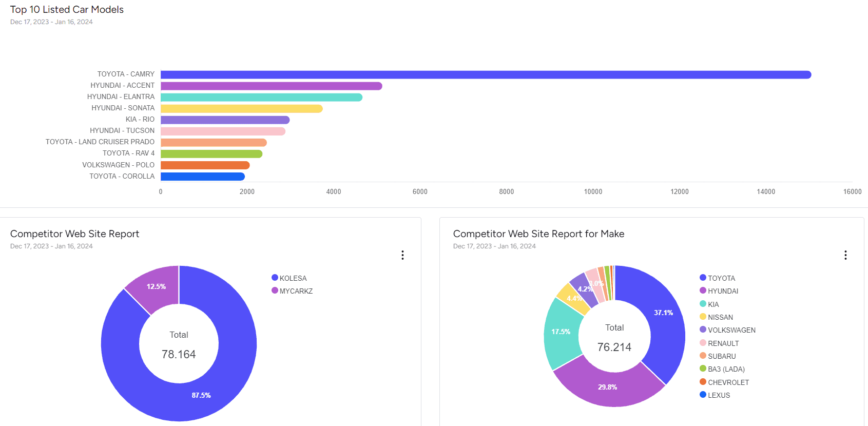
Task: Click the TOYOTA legend color dot
Action: pyautogui.click(x=703, y=278)
